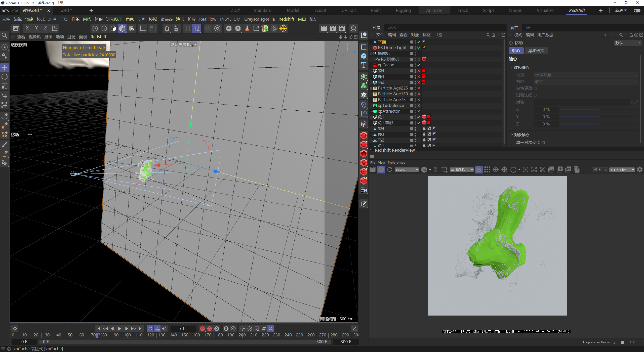Select the Scale tool in left toolbar

click(x=5, y=86)
